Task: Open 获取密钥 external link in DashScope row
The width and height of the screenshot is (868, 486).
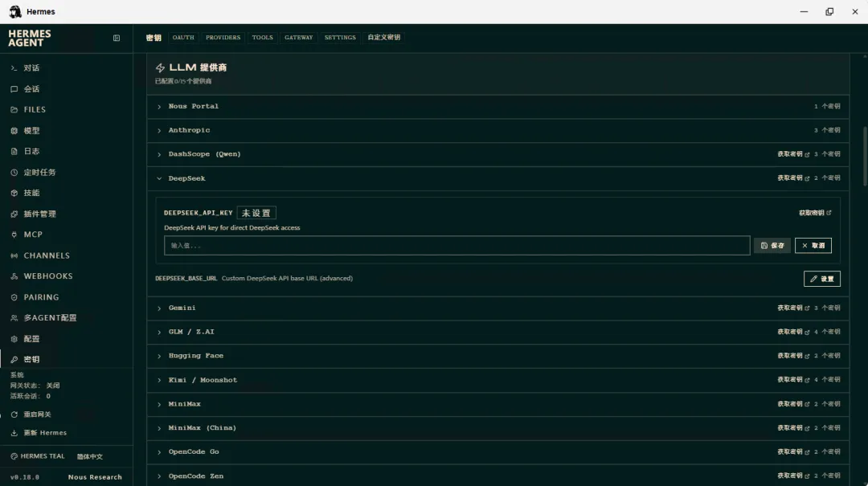Action: pos(793,154)
